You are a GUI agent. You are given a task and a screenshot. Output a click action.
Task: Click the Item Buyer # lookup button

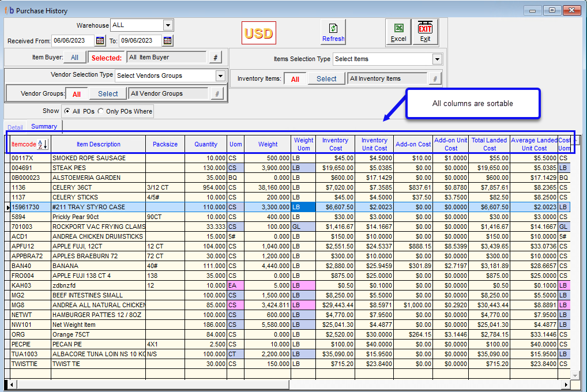(215, 58)
